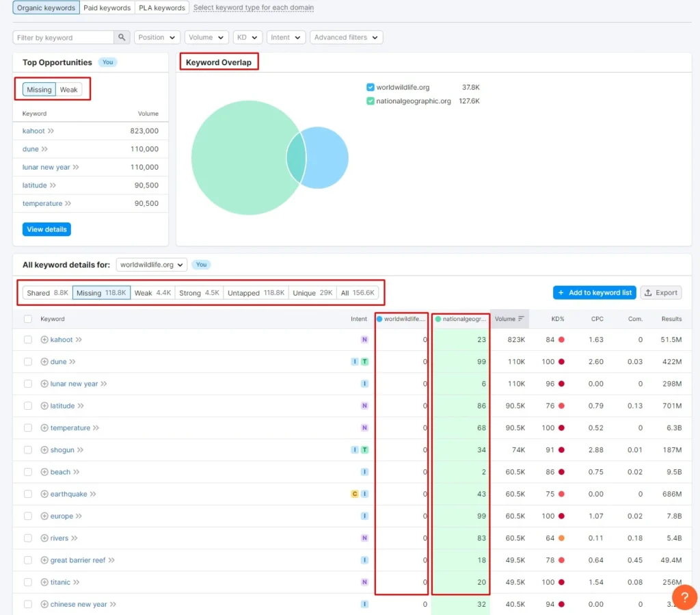Click the plus icon beside shogun row
This screenshot has width=700, height=615.
(x=44, y=449)
